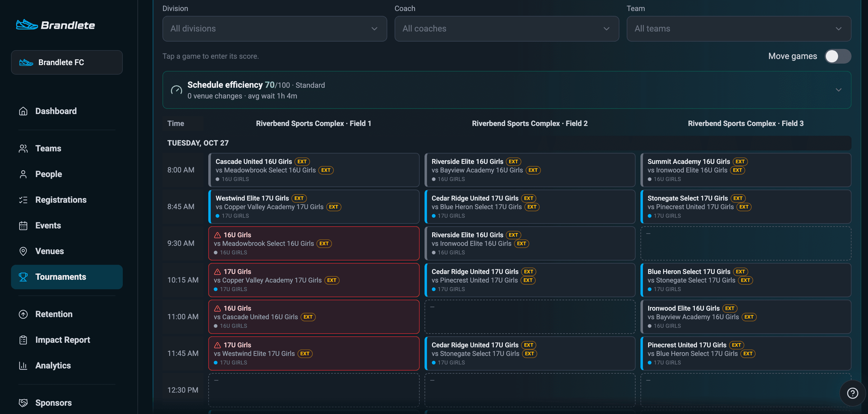Image resolution: width=868 pixels, height=414 pixels.
Task: Open the All divisions dropdown
Action: [x=274, y=29]
